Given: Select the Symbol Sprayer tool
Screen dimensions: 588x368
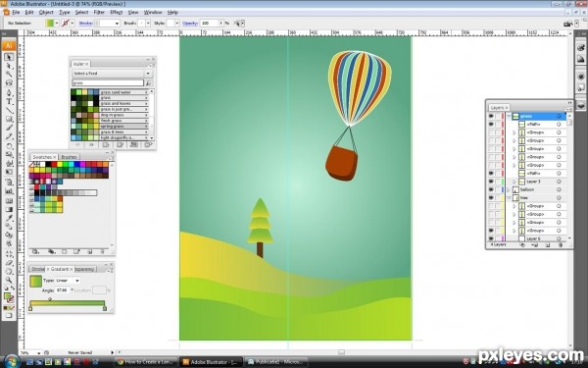Looking at the screenshot, I should tap(9, 183).
